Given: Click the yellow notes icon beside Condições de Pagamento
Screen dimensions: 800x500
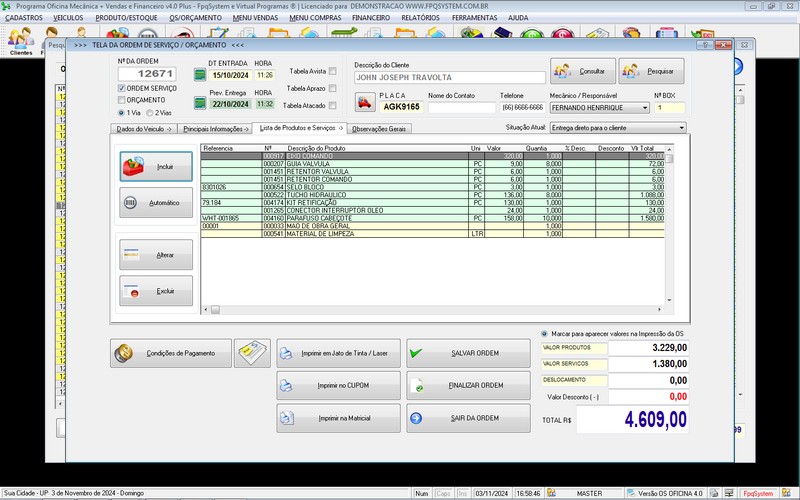Looking at the screenshot, I should click(252, 353).
